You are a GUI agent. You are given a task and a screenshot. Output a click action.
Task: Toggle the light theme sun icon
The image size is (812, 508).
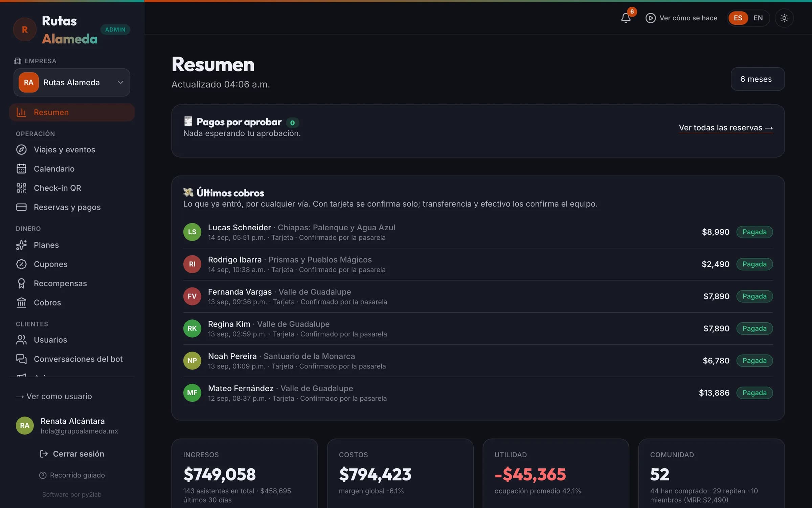click(784, 18)
